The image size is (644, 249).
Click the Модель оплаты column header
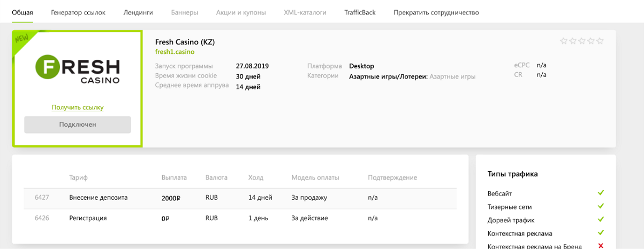point(315,177)
